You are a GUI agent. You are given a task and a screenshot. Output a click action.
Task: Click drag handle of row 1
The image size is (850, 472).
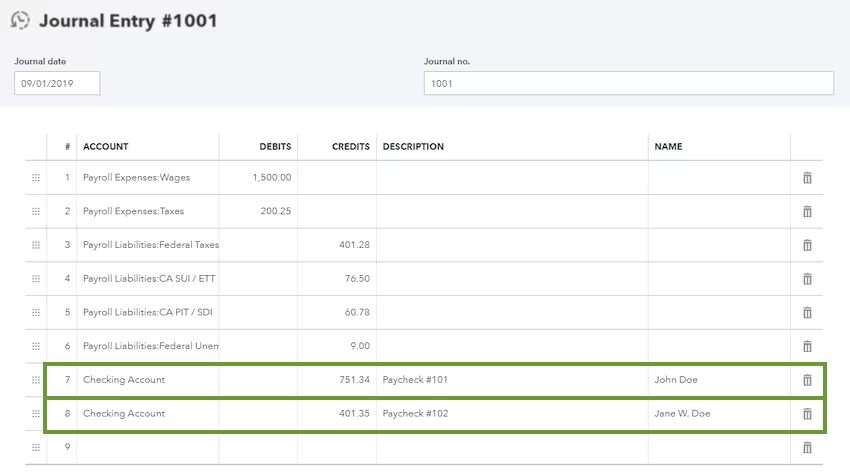(36, 178)
